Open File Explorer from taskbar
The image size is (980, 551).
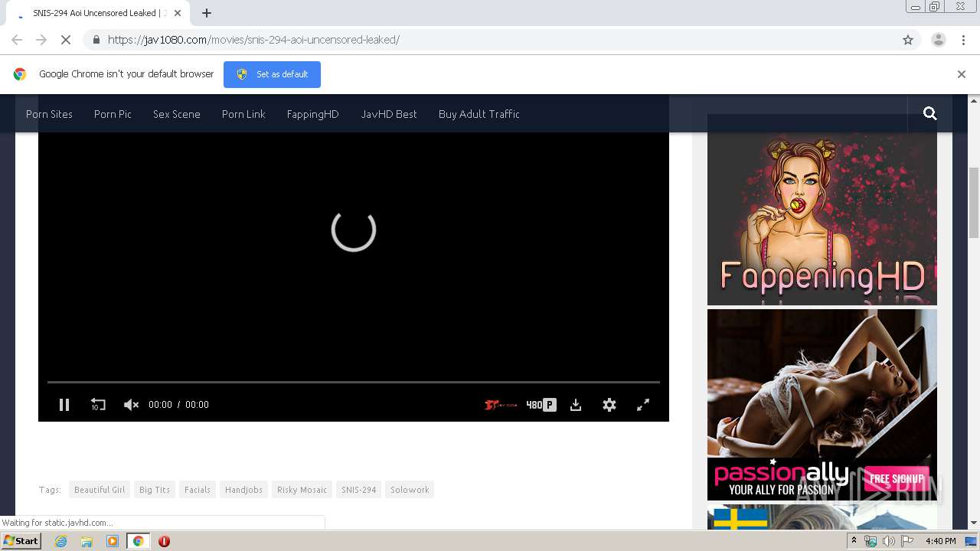pos(87,541)
